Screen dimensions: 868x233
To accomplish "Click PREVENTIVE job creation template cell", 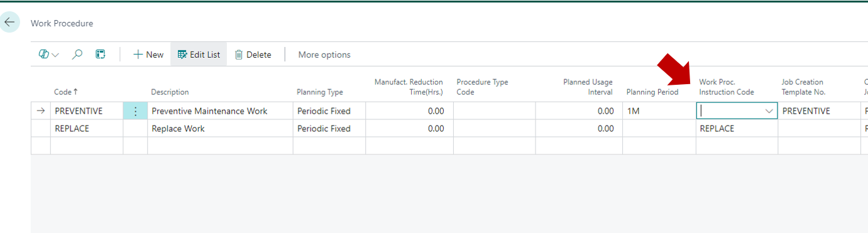I will (819, 111).
